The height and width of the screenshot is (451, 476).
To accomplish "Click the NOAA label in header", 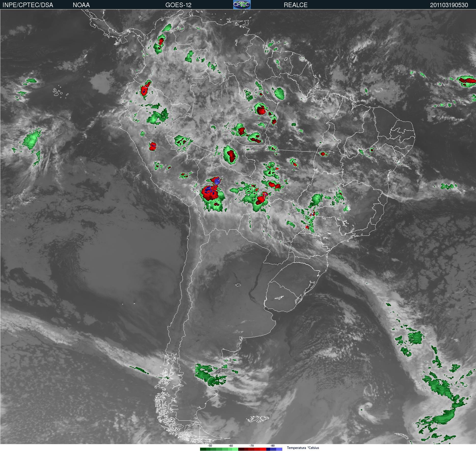I will tap(81, 5).
